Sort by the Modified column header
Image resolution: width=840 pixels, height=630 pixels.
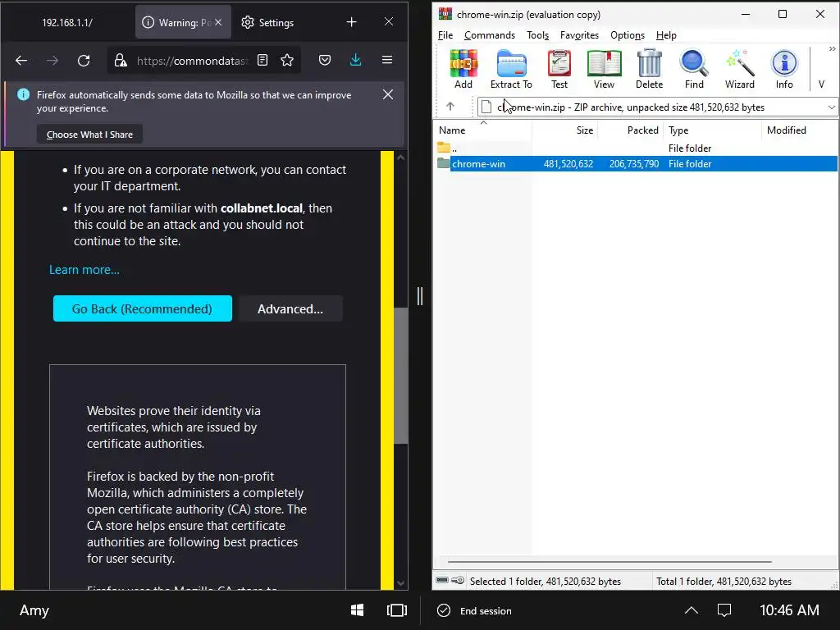(800, 130)
